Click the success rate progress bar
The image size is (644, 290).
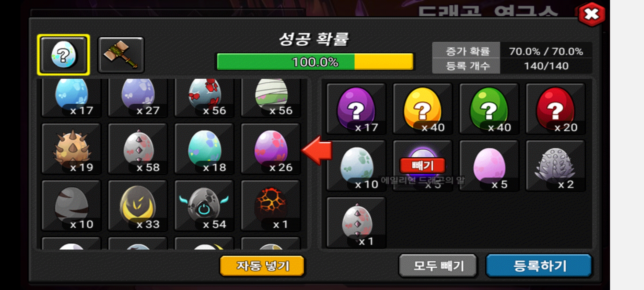pos(315,62)
